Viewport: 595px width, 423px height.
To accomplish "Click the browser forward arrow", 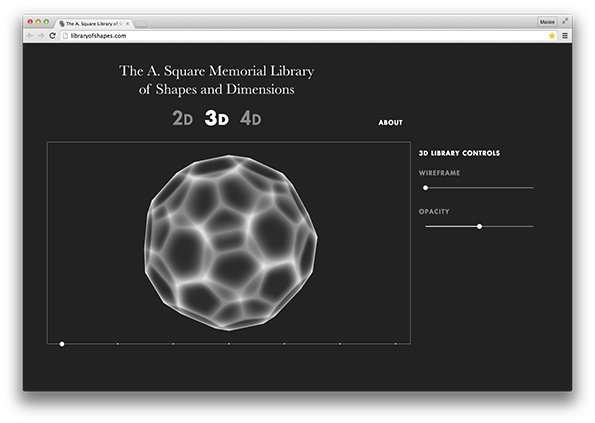I will [41, 36].
